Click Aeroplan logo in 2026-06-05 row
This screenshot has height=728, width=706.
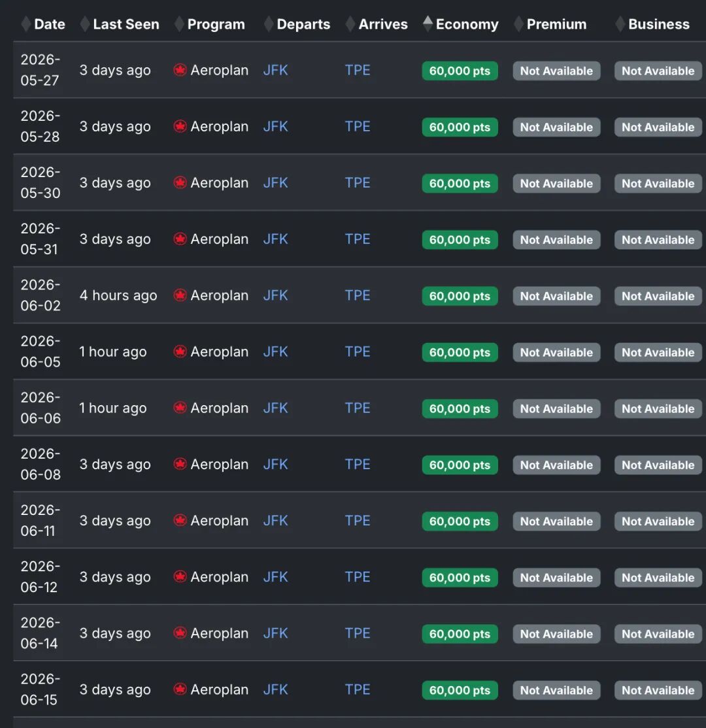[x=180, y=352]
